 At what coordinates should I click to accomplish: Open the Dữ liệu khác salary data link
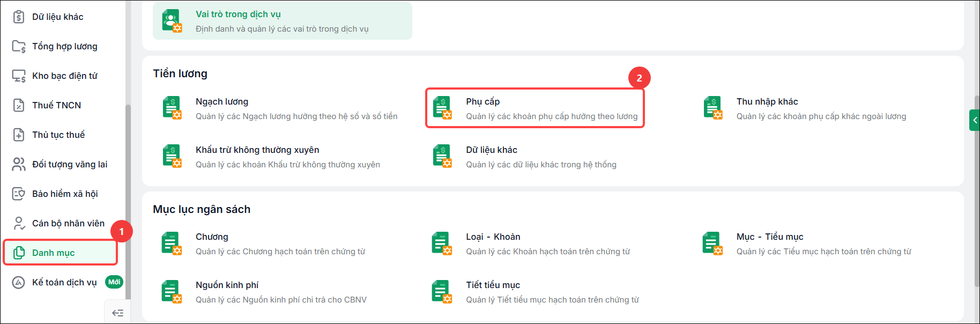(x=492, y=150)
